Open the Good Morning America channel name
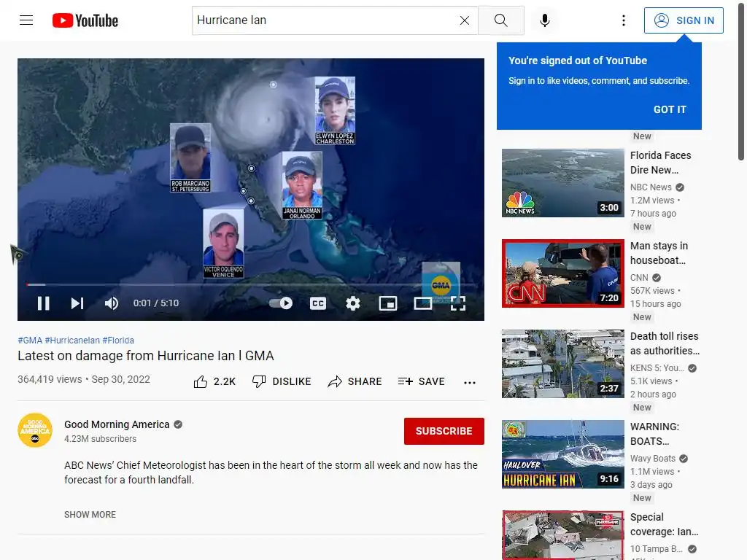 click(x=117, y=424)
